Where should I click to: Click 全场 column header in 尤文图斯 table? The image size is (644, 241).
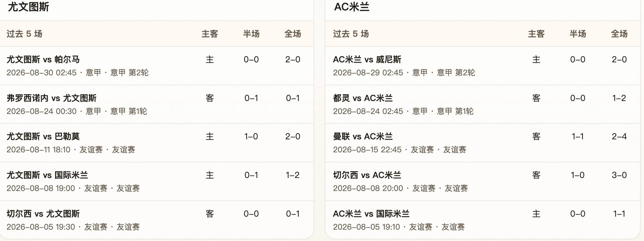point(293,34)
